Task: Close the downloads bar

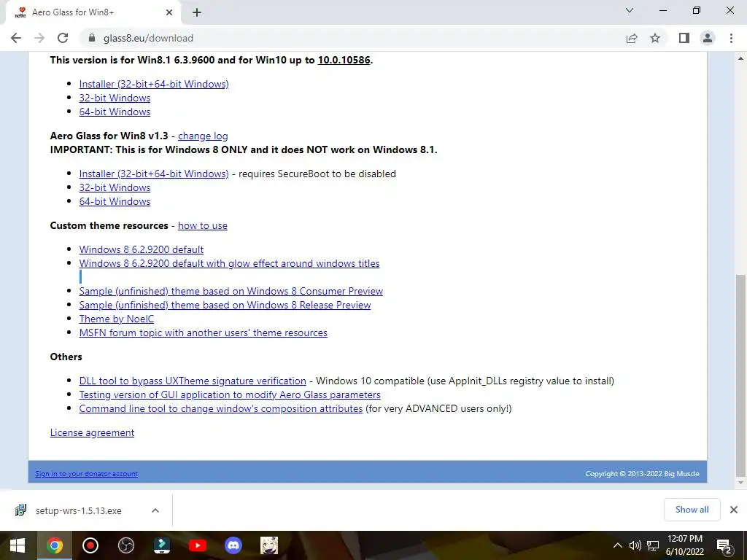Action: (x=734, y=510)
